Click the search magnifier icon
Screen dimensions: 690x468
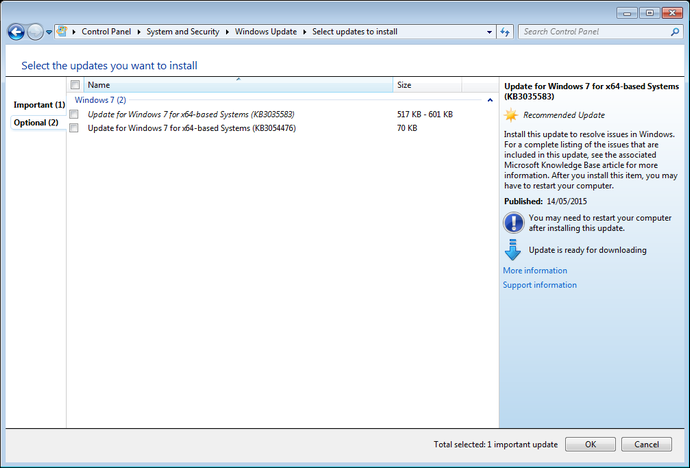point(675,32)
